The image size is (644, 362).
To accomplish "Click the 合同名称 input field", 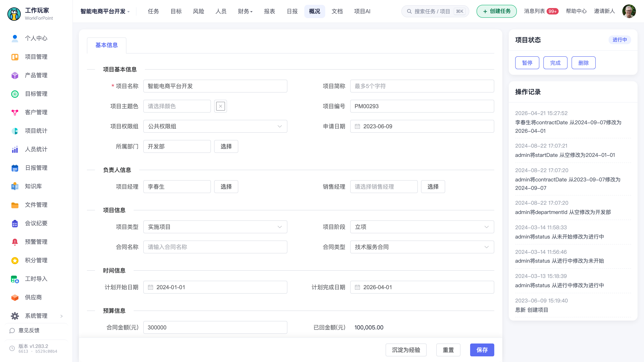I will (215, 247).
